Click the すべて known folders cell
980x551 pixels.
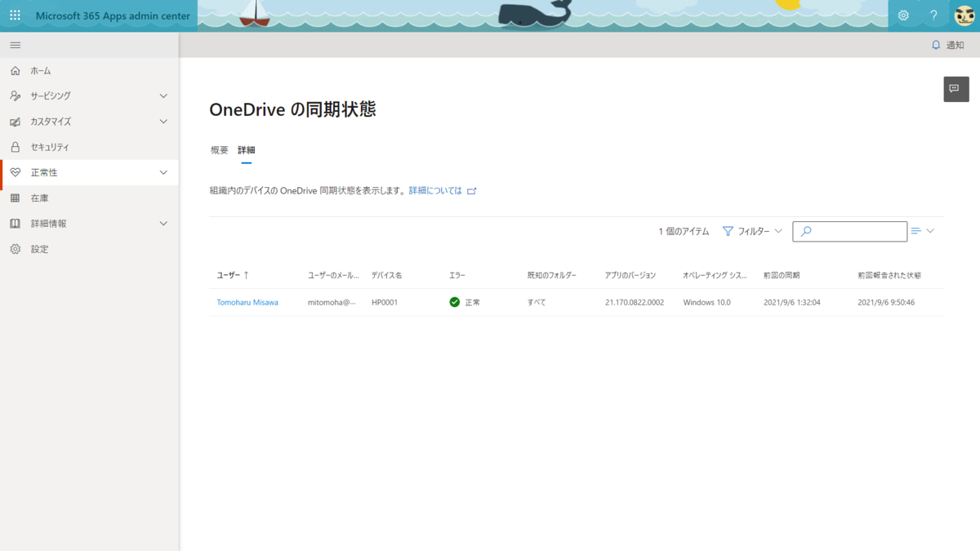coord(537,302)
